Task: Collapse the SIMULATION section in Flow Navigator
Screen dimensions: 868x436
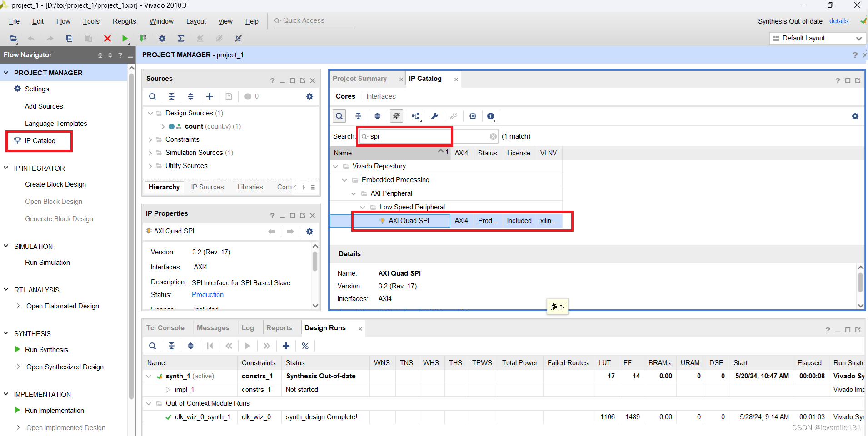Action: click(x=6, y=246)
